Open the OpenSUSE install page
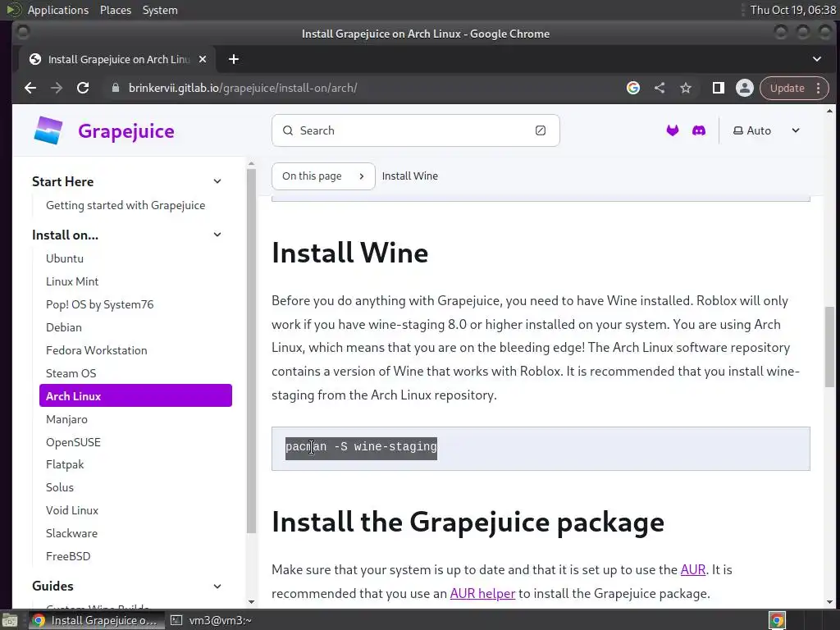Image resolution: width=840 pixels, height=630 pixels. [x=73, y=442]
